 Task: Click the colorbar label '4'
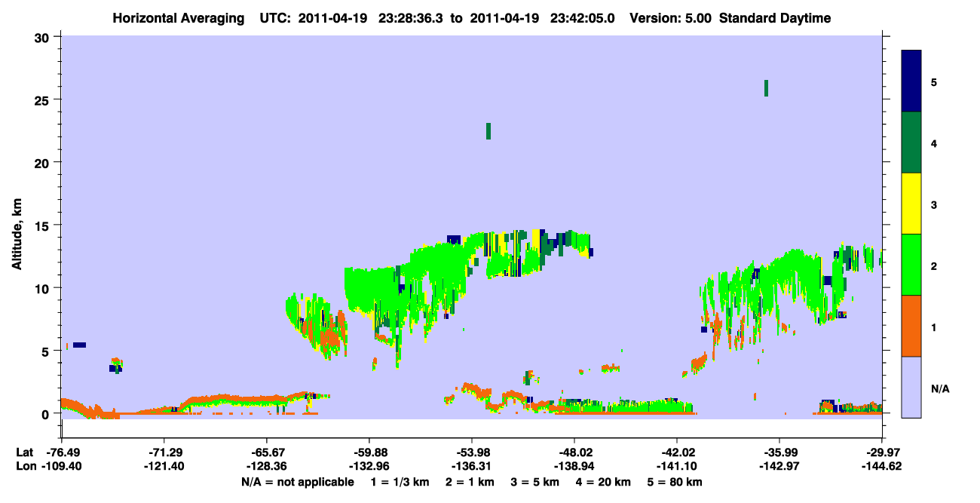click(x=934, y=143)
